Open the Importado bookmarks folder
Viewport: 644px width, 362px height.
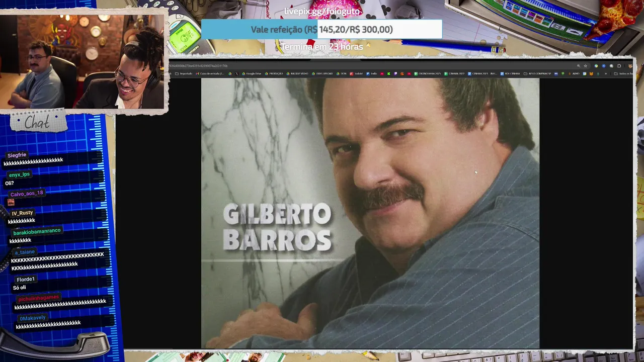pos(183,73)
